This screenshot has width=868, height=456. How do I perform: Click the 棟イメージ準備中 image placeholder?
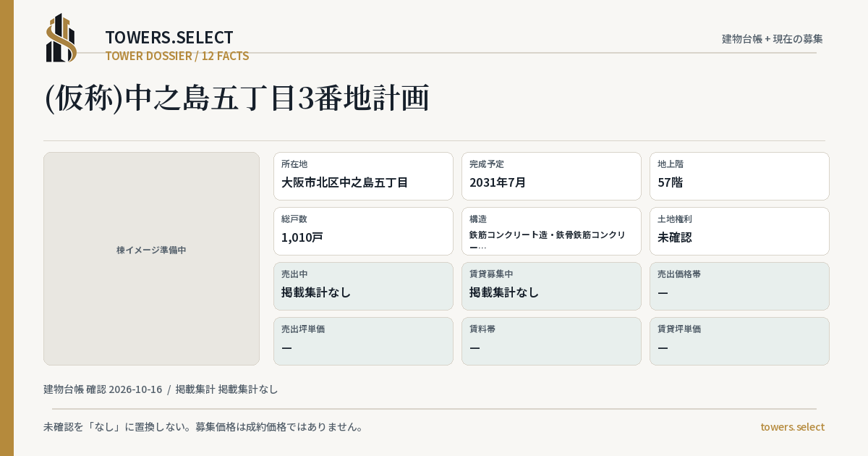(x=151, y=258)
